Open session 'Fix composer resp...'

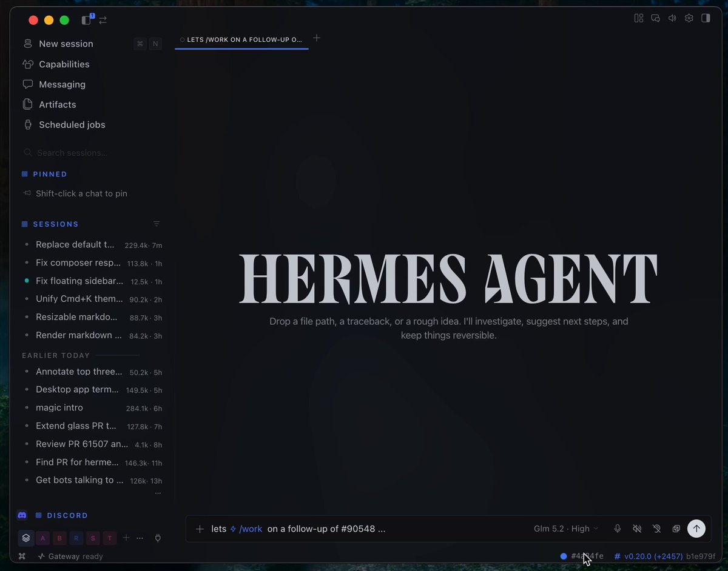pos(92,263)
